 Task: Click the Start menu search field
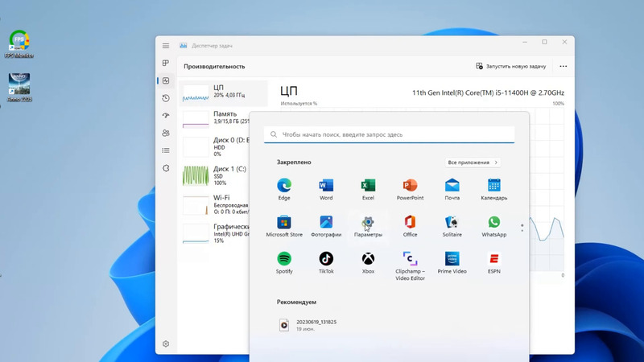point(389,134)
